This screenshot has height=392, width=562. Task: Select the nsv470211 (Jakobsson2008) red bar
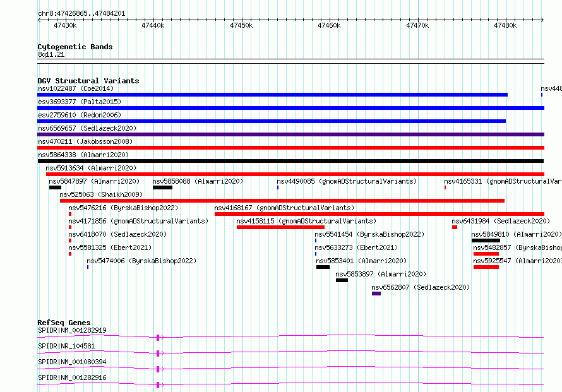[x=290, y=148]
